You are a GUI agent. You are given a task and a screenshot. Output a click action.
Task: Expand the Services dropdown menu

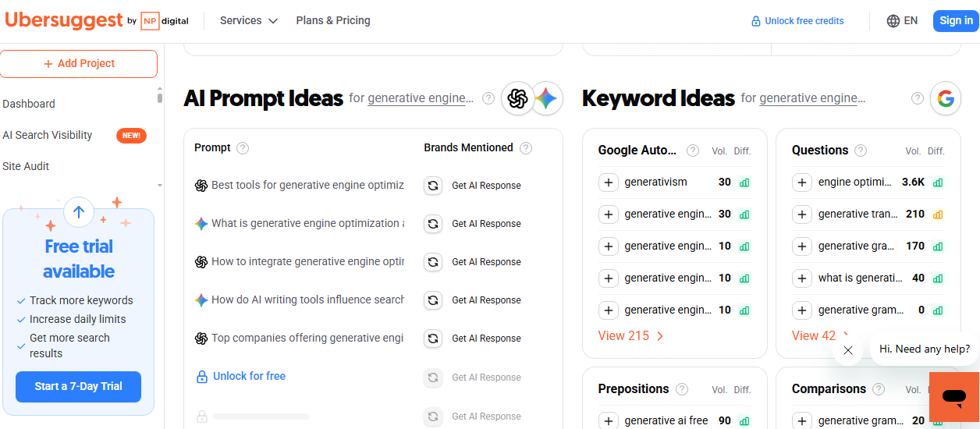(x=248, y=21)
